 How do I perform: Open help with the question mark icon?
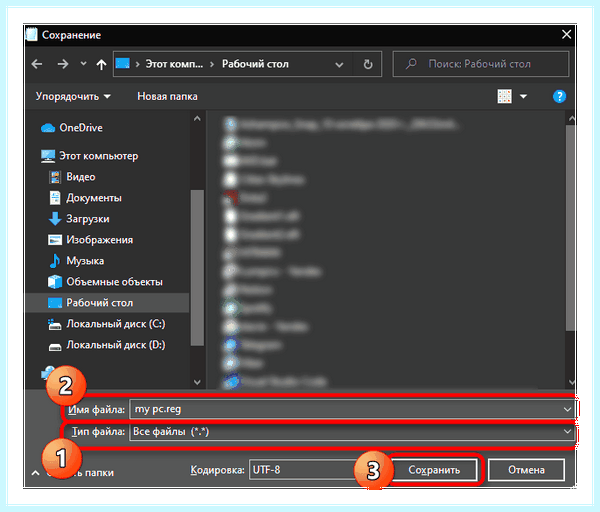[559, 96]
